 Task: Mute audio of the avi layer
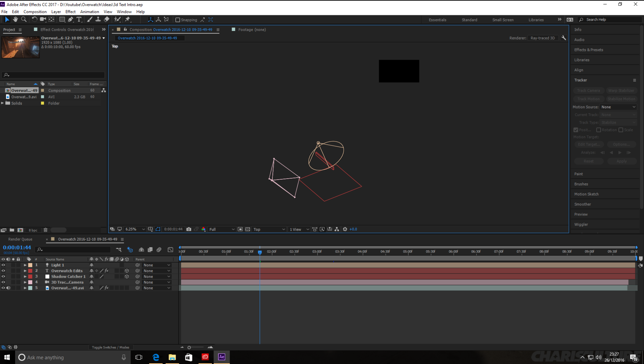[x=8, y=288]
